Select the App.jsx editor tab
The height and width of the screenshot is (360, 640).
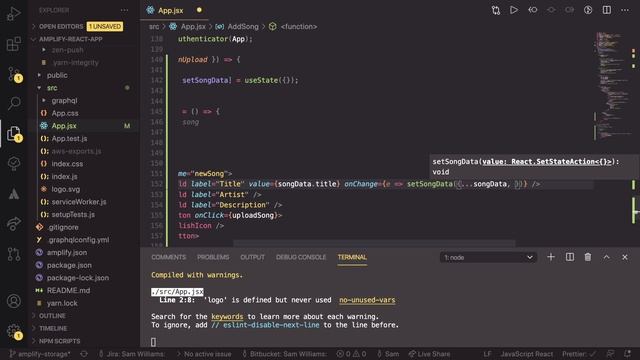point(174,10)
